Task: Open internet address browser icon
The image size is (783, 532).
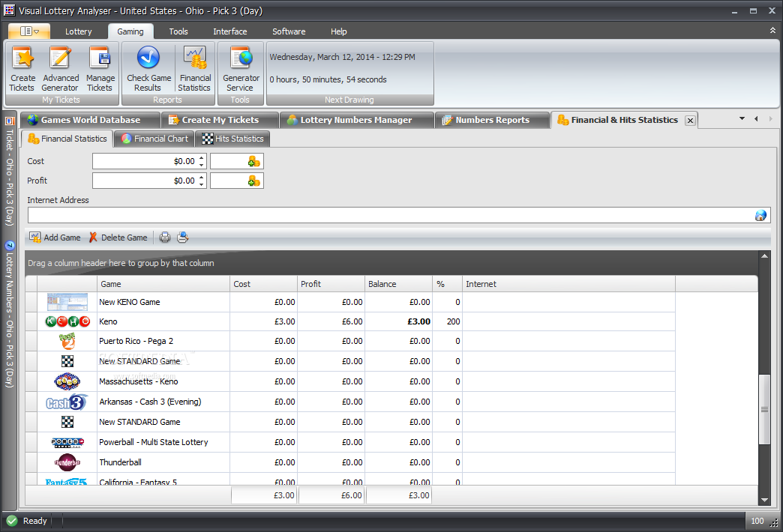Action: point(760,216)
